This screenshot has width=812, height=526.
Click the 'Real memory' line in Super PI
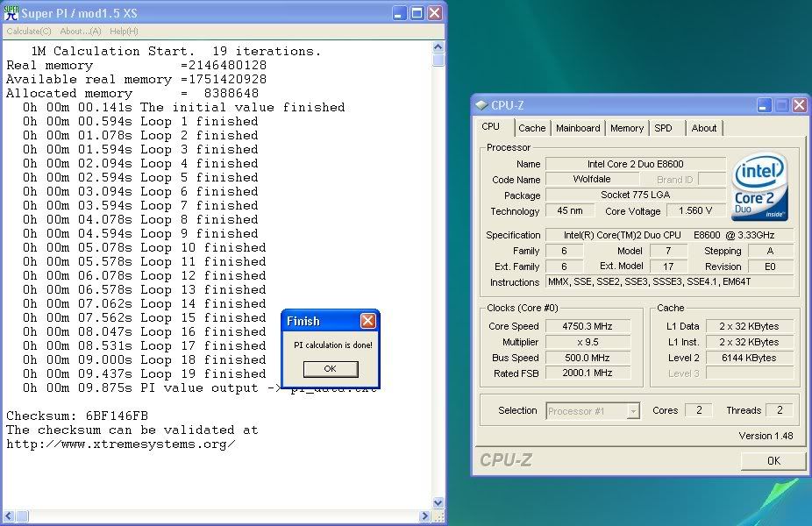136,65
